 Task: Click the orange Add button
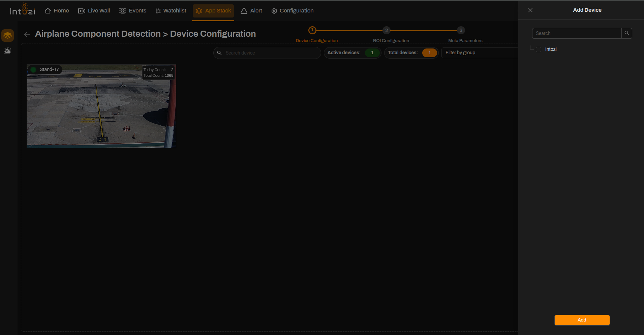[582, 320]
